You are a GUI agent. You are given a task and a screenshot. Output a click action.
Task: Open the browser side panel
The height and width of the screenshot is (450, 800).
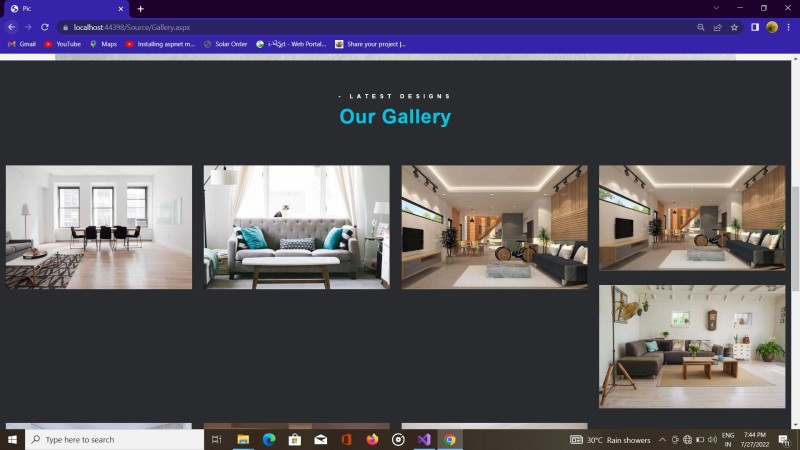point(755,28)
